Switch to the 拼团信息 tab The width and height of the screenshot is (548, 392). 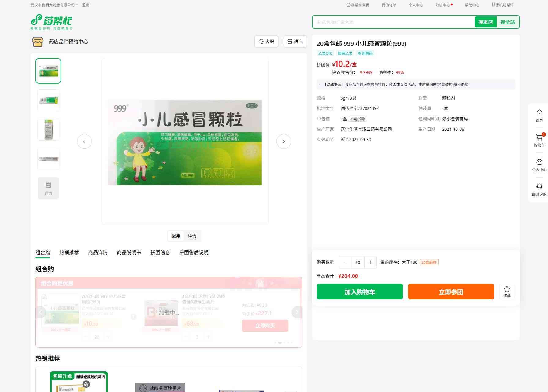pos(160,252)
